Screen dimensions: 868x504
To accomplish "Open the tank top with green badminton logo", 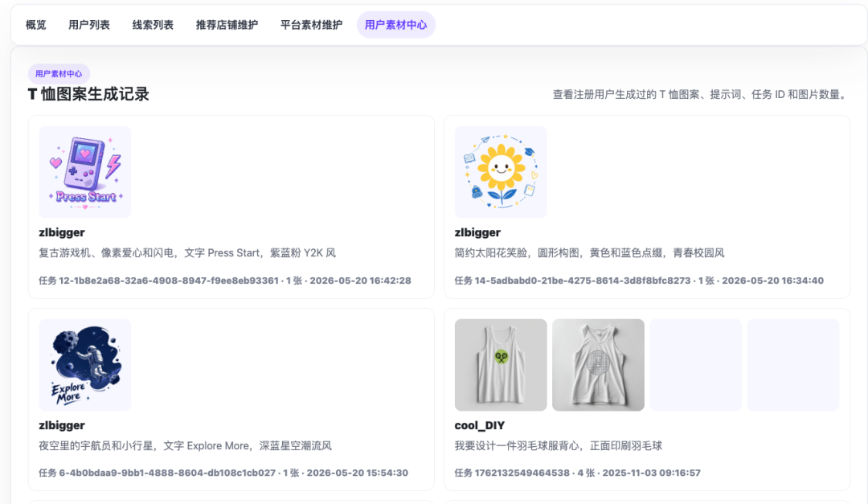I will point(501,364).
